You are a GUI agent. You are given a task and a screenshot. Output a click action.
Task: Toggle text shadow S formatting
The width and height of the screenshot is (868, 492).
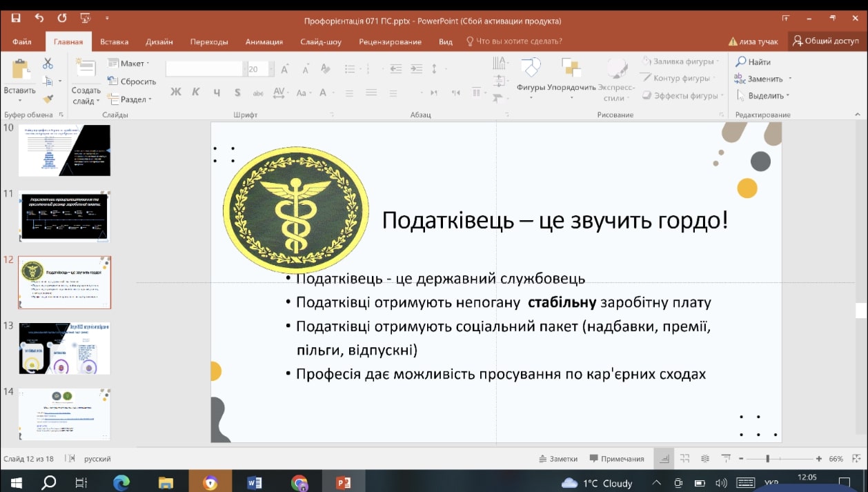(x=237, y=92)
